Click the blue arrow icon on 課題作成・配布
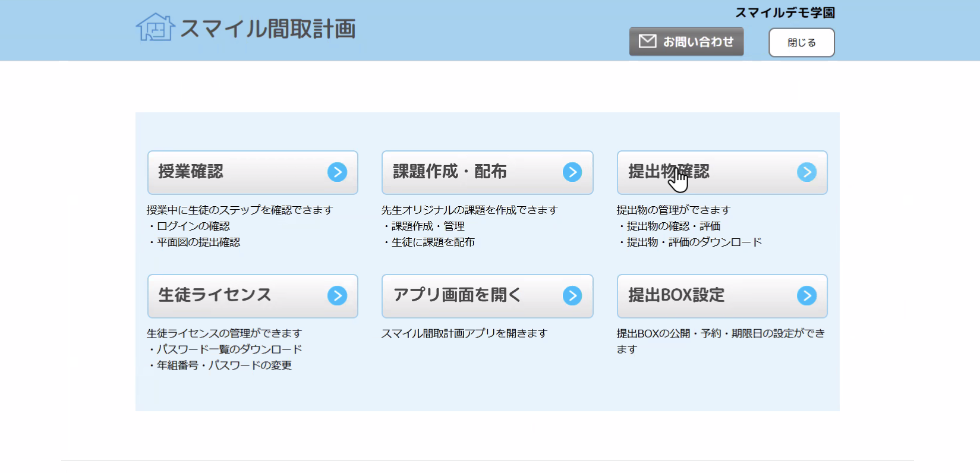The image size is (980, 473). pos(572,172)
